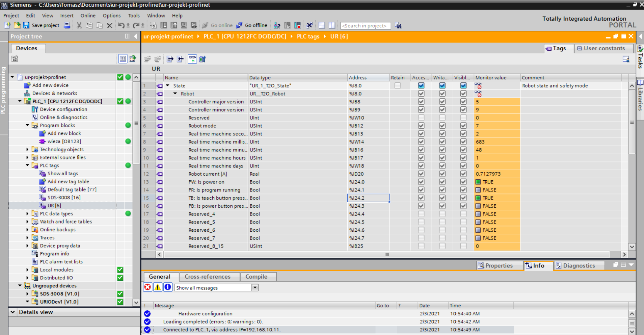Click the Export tags icon
The width and height of the screenshot is (644, 335).
coord(170,59)
